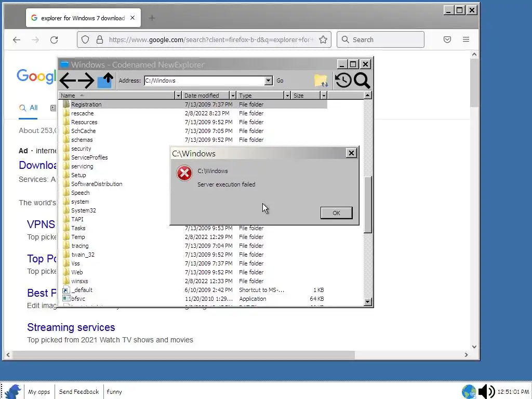Click OK in the error dialog

[336, 212]
